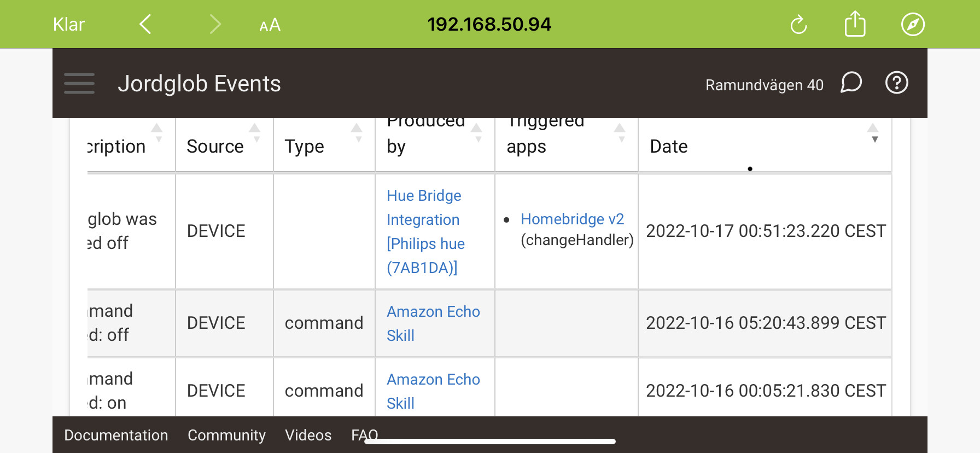
Task: Open the chat bubble messages icon
Action: click(851, 83)
